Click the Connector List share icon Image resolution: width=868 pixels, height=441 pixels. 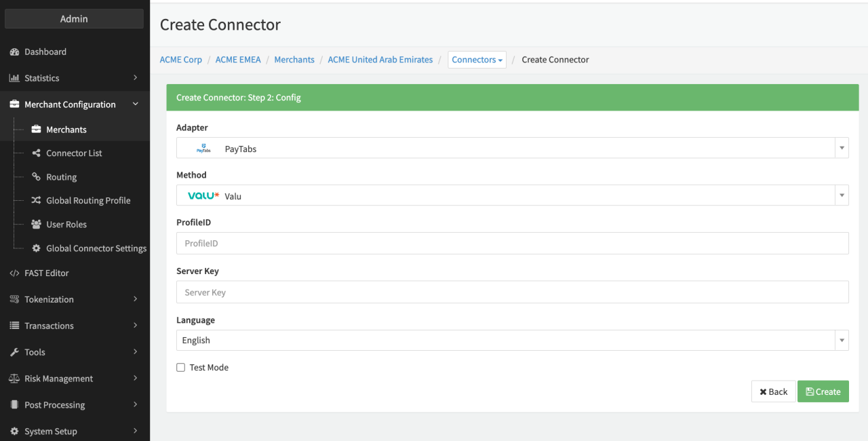(36, 153)
